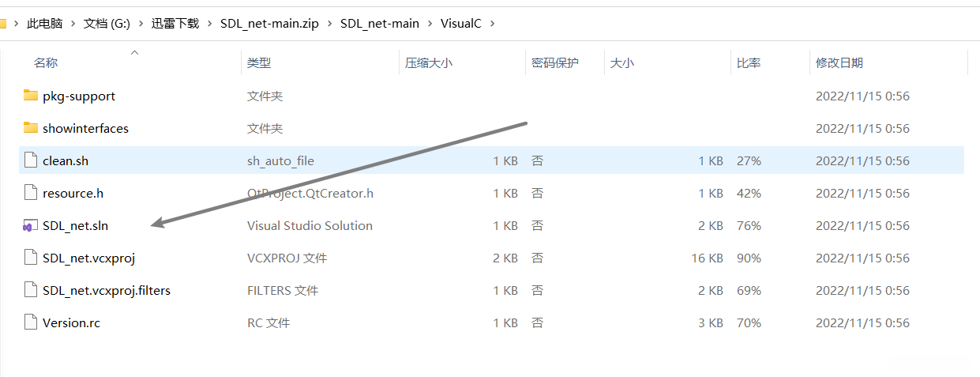This screenshot has height=377, width=980.
Task: Navigate to 文档 (G:) breadcrumb
Action: (107, 24)
